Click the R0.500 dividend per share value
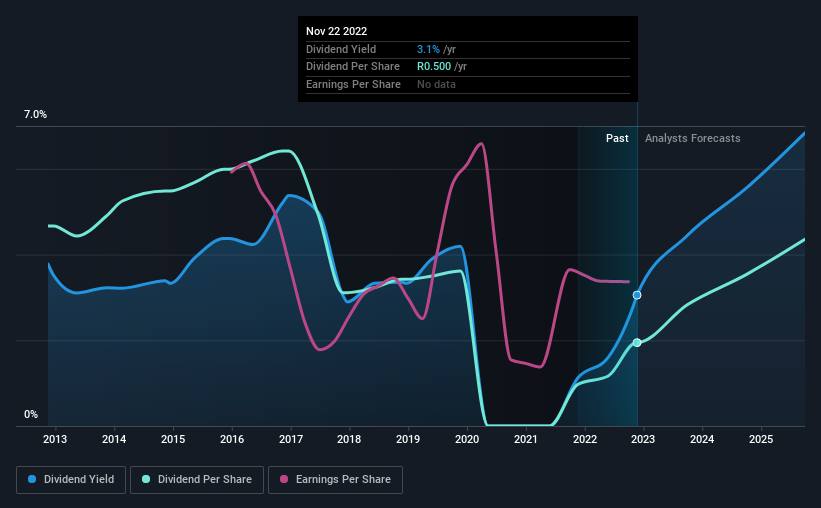This screenshot has height=508, width=821. pyautogui.click(x=434, y=67)
